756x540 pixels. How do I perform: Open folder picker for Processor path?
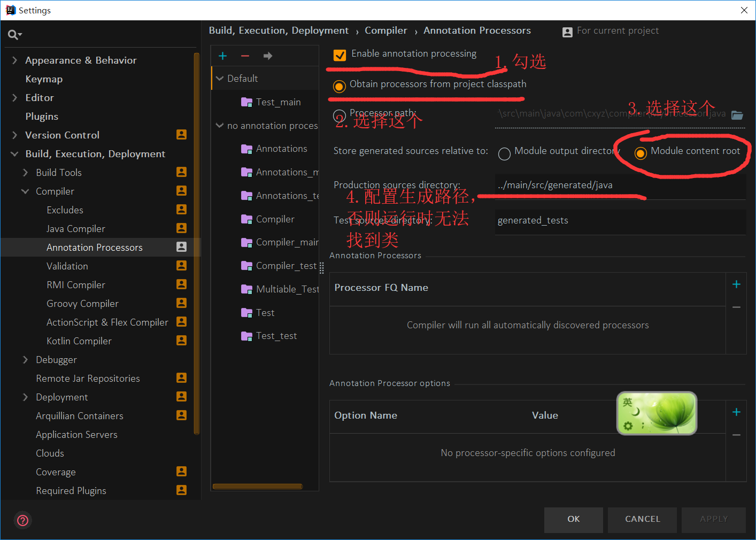click(x=738, y=115)
